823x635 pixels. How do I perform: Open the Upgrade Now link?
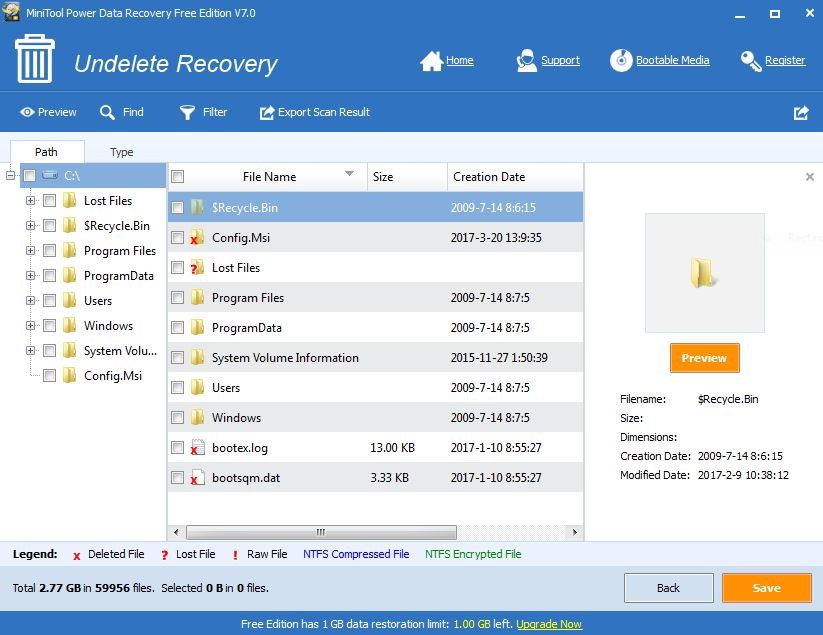(x=549, y=624)
